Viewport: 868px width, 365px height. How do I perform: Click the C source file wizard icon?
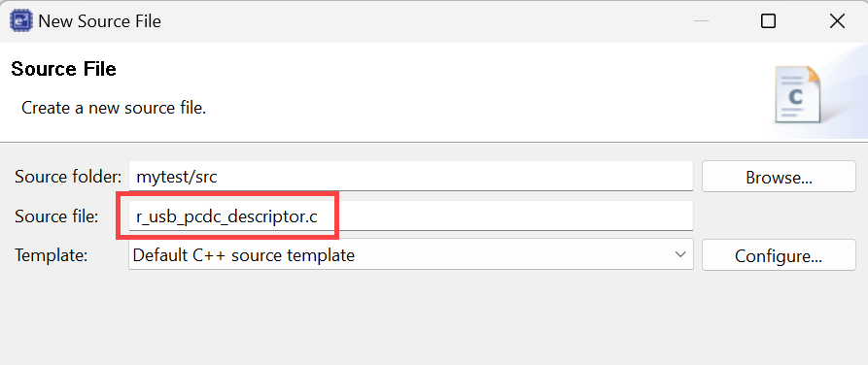tap(797, 94)
